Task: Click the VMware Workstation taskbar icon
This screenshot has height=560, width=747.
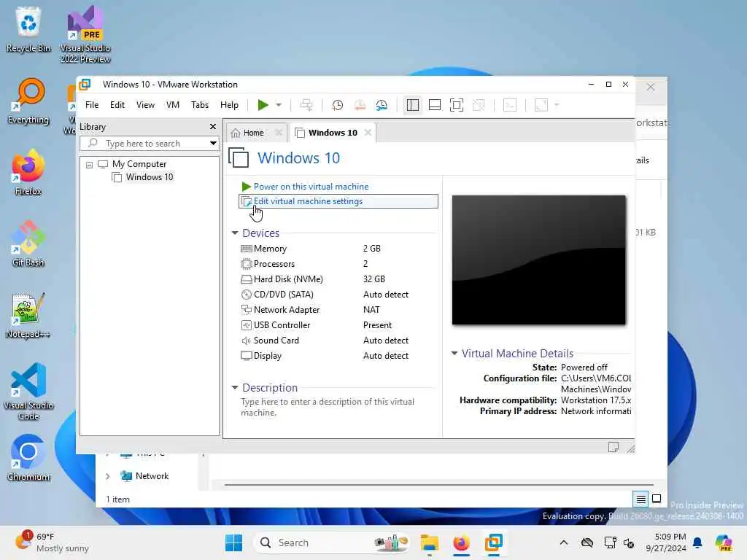Action: coord(493,542)
